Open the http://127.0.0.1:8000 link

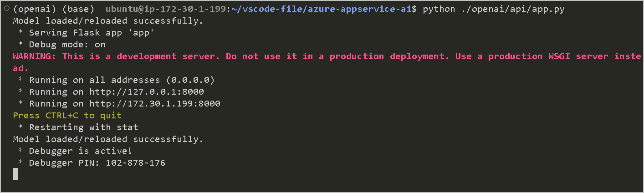coord(147,92)
